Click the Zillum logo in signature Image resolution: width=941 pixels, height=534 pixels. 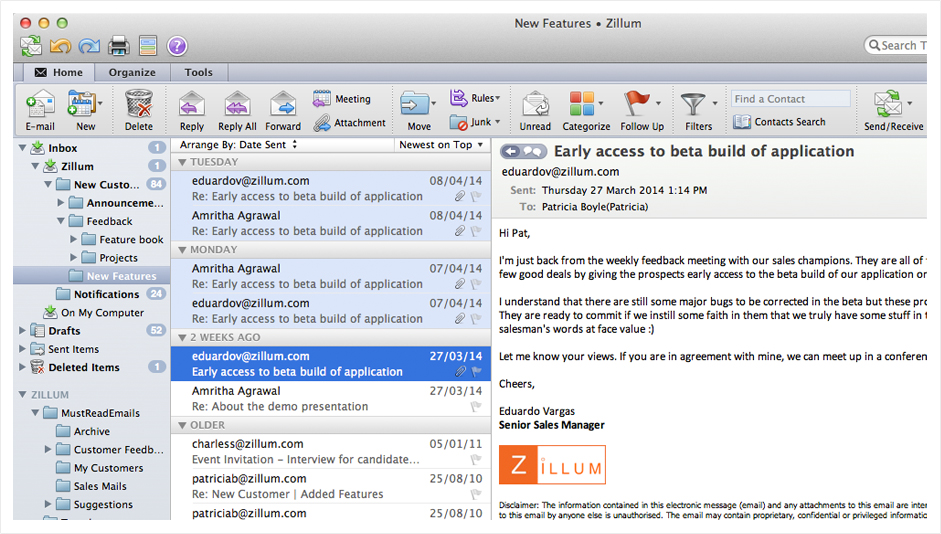point(552,464)
